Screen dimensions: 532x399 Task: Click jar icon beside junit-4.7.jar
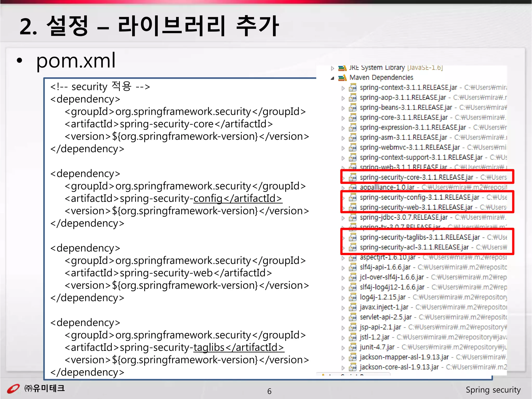pyautogui.click(x=353, y=347)
